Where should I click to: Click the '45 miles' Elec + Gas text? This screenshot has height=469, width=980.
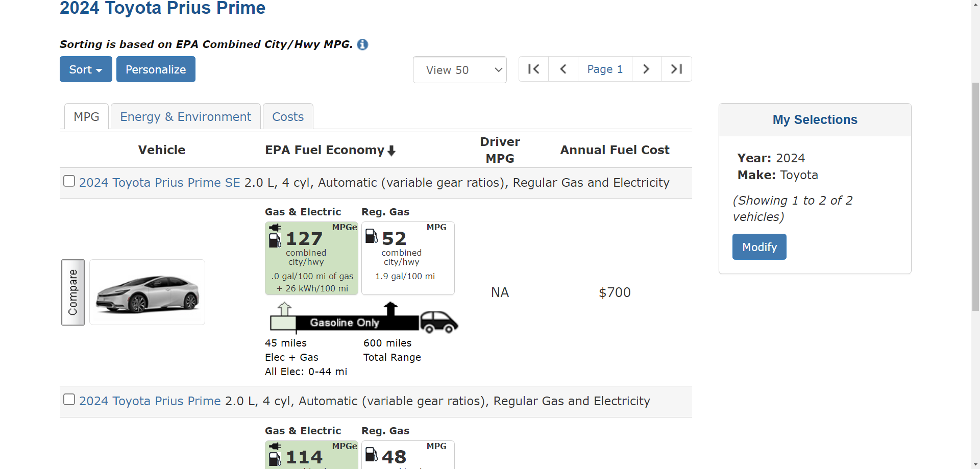coord(286,343)
